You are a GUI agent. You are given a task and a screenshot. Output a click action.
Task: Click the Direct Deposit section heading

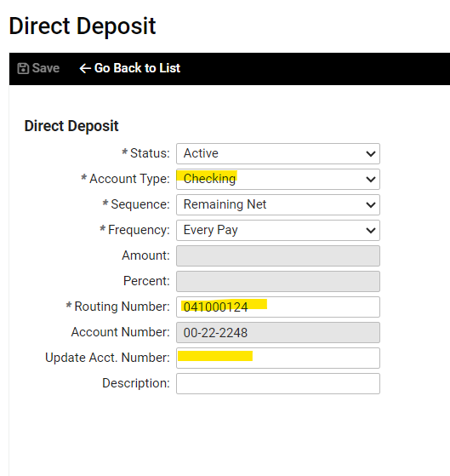(x=71, y=126)
